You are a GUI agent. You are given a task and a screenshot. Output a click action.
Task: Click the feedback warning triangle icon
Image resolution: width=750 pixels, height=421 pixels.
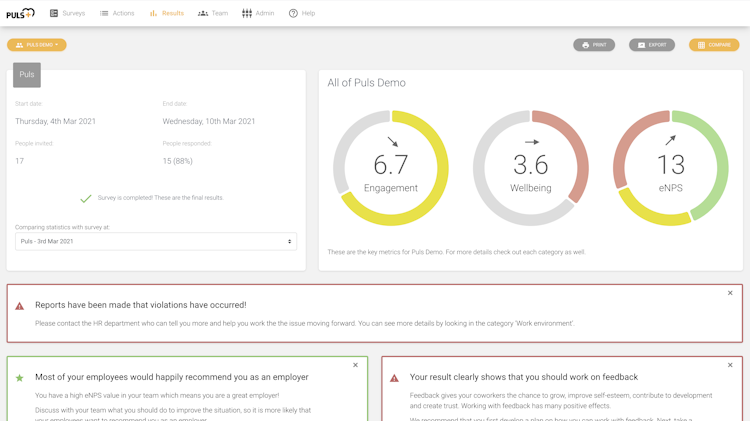tap(394, 378)
